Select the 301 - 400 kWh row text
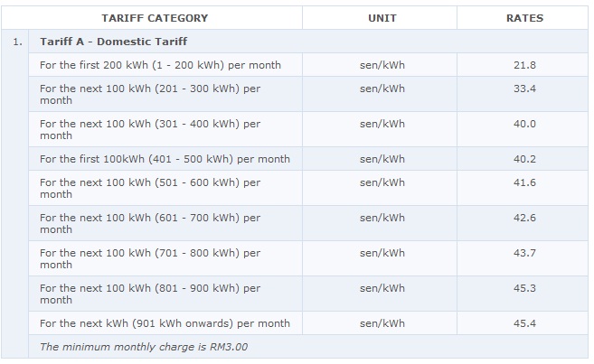The image size is (594, 364). 150,129
